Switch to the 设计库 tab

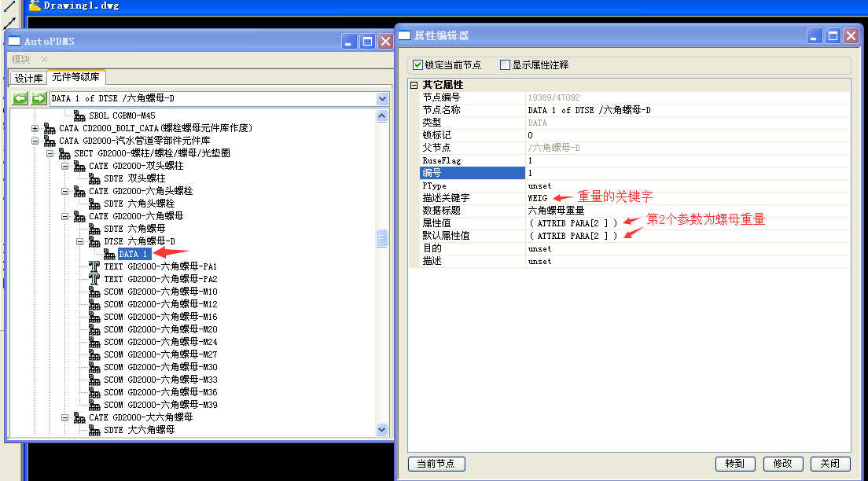[x=28, y=79]
